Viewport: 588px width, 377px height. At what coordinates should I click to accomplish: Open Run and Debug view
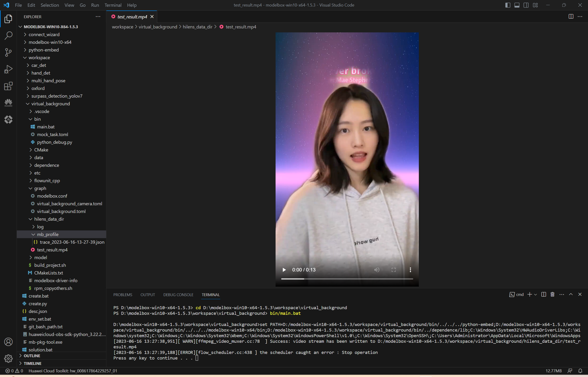pyautogui.click(x=8, y=69)
